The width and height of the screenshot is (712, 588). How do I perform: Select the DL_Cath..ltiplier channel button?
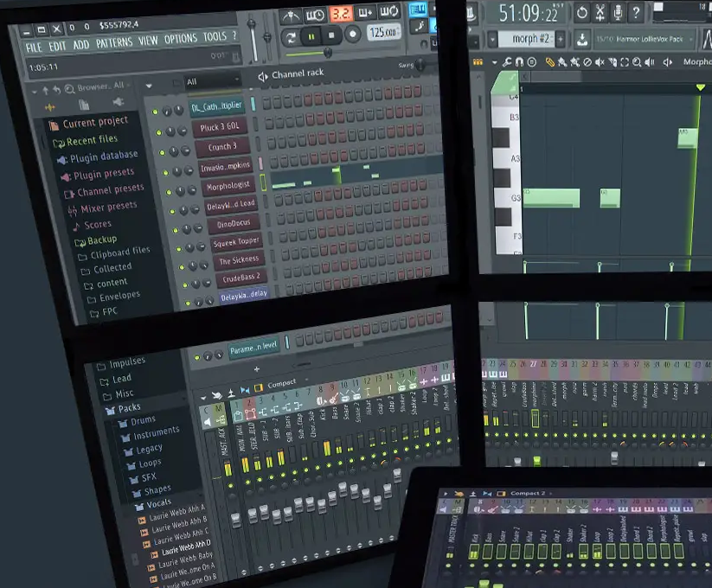[216, 107]
